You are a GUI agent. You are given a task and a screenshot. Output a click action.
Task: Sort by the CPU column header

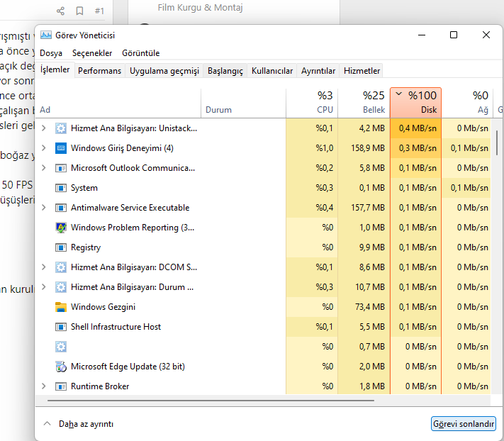(x=312, y=104)
